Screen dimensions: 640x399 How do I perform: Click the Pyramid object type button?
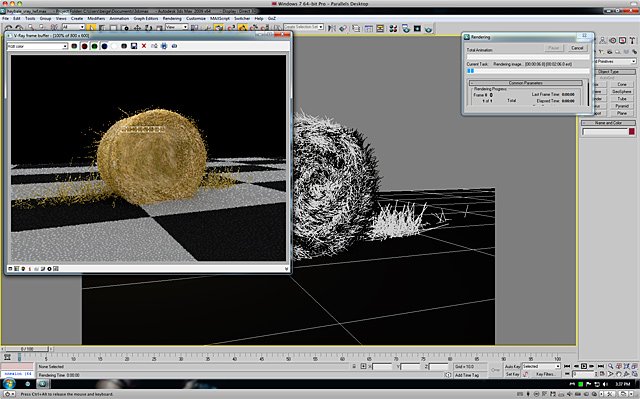(622, 106)
